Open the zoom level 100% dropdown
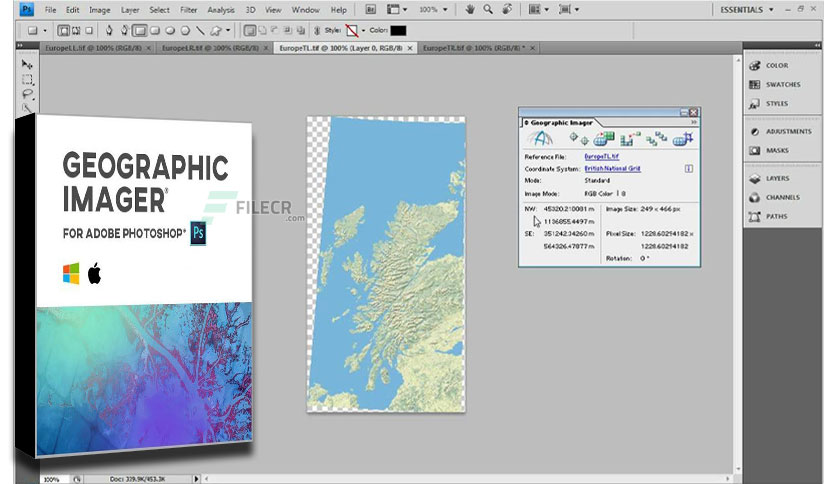Image resolution: width=836 pixels, height=484 pixels. 433,10
